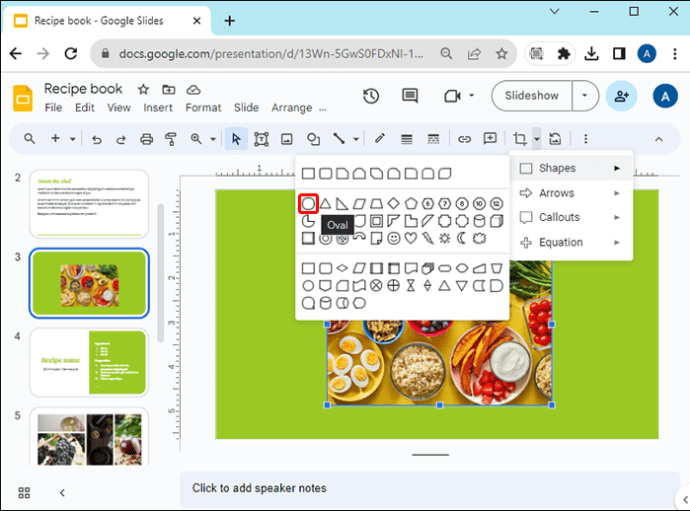Redo the last action
690x511 pixels.
[121, 140]
